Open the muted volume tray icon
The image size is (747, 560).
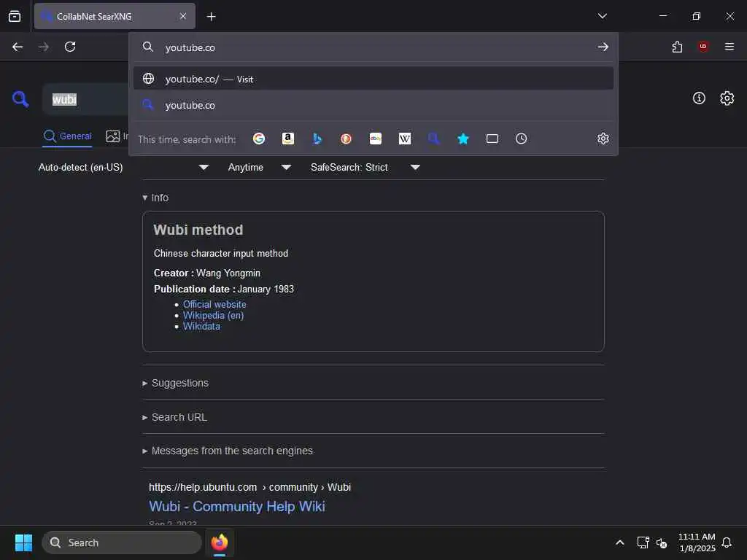pos(661,542)
